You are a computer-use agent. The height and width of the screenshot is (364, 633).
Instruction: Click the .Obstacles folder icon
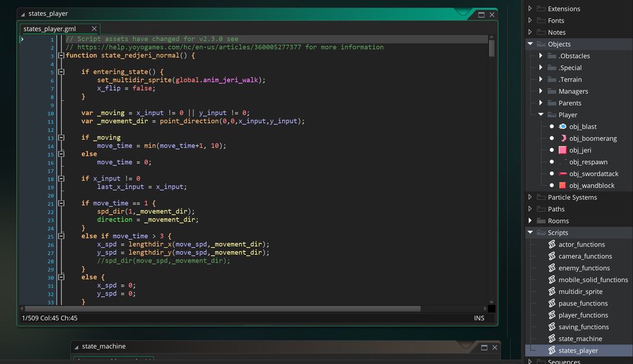pos(552,56)
